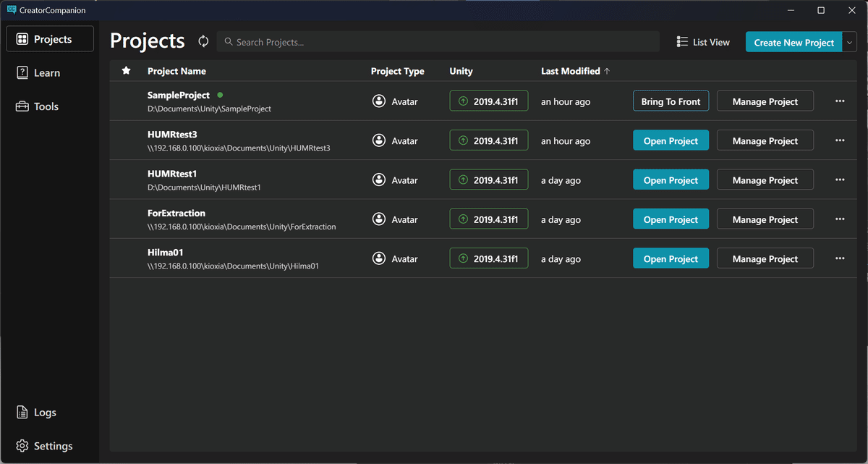Click Unity version 2019.4.31f1 for SampleProject
Viewport: 868px width, 464px height.
pyautogui.click(x=489, y=101)
